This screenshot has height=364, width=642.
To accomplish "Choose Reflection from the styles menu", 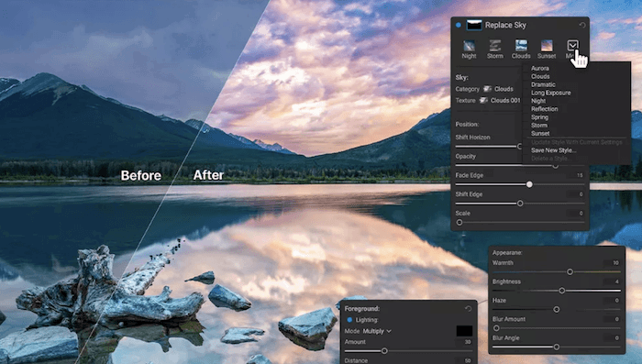I will point(544,109).
